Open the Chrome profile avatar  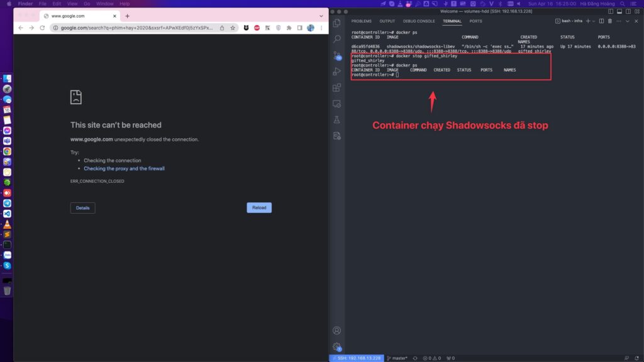click(311, 28)
